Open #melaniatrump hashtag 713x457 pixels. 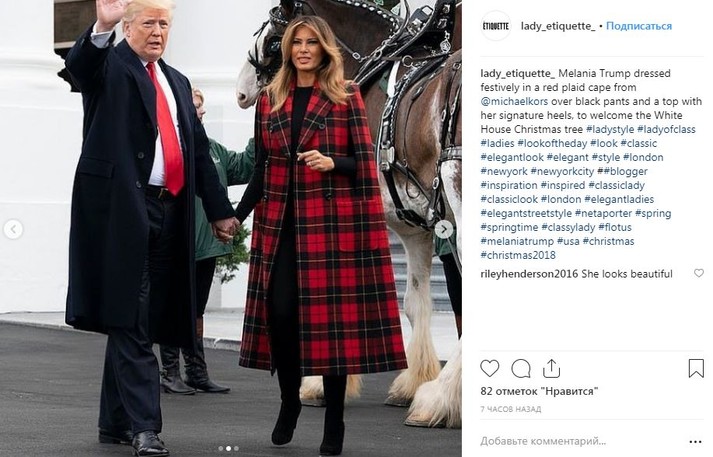[x=517, y=241]
